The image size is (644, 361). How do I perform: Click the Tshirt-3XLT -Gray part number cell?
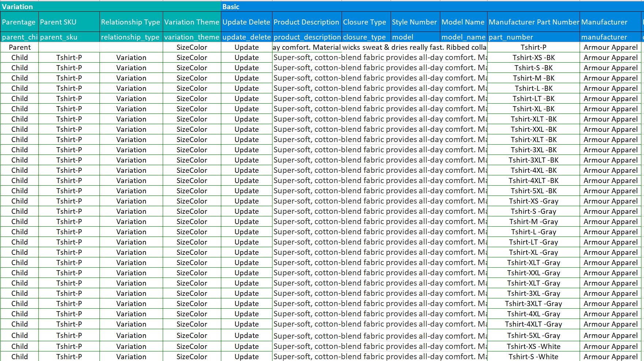[x=534, y=304]
